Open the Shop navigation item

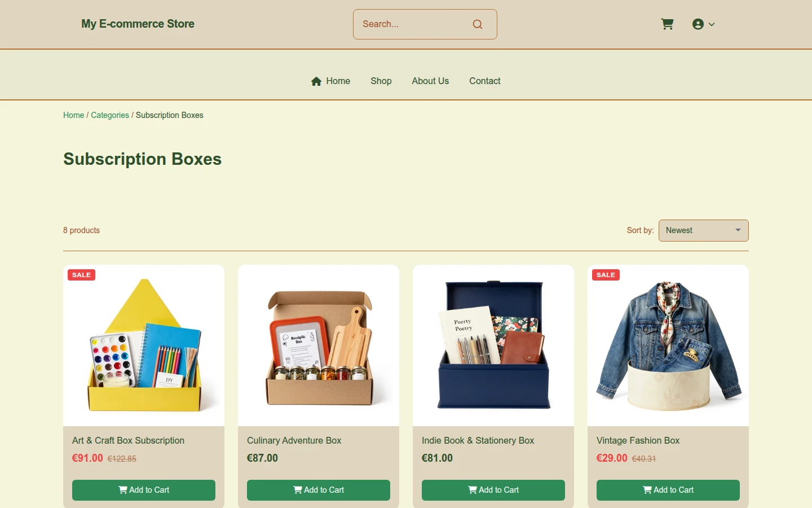(x=381, y=81)
